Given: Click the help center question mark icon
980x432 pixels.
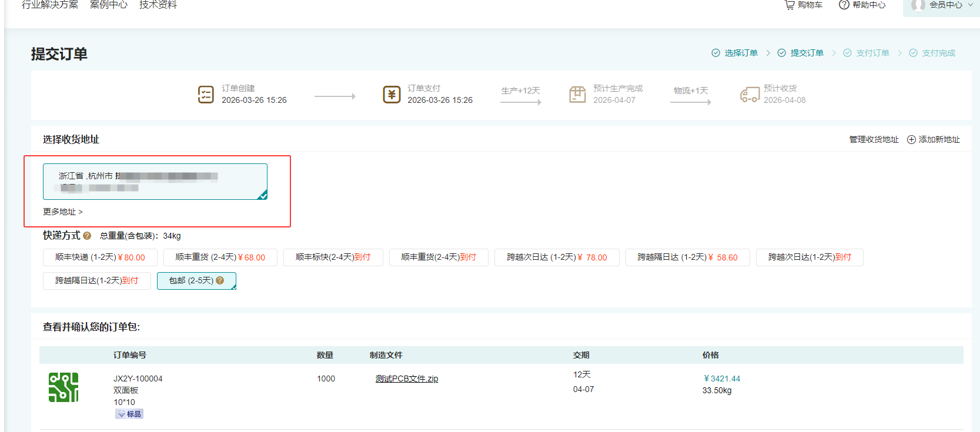Looking at the screenshot, I should coord(844,5).
